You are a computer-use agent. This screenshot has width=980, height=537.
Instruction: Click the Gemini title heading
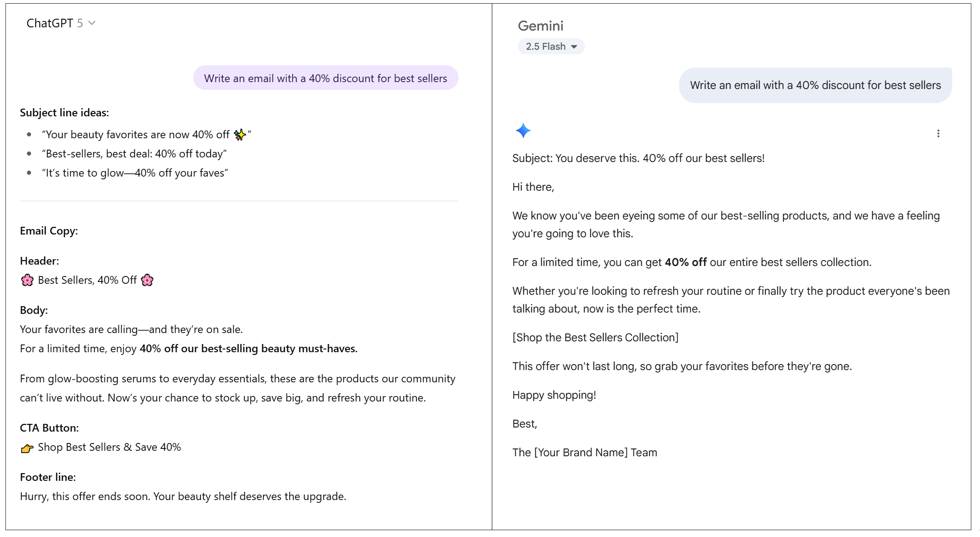coord(540,26)
